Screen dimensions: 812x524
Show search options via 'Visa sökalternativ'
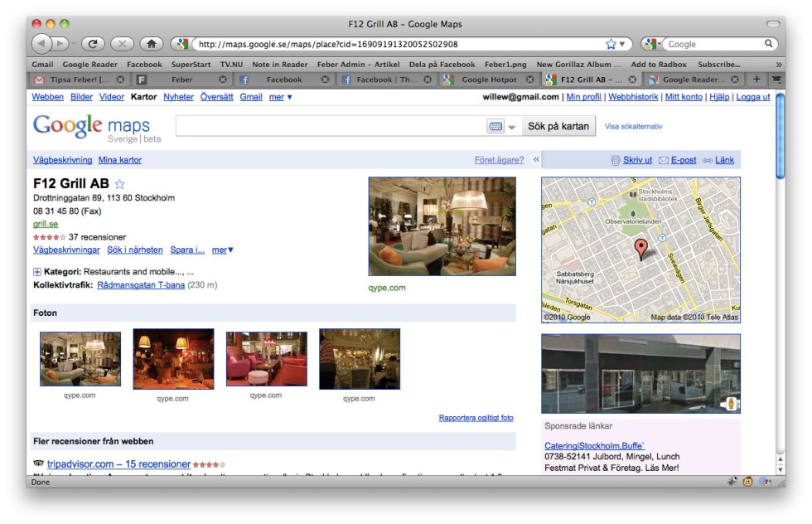pos(633,127)
